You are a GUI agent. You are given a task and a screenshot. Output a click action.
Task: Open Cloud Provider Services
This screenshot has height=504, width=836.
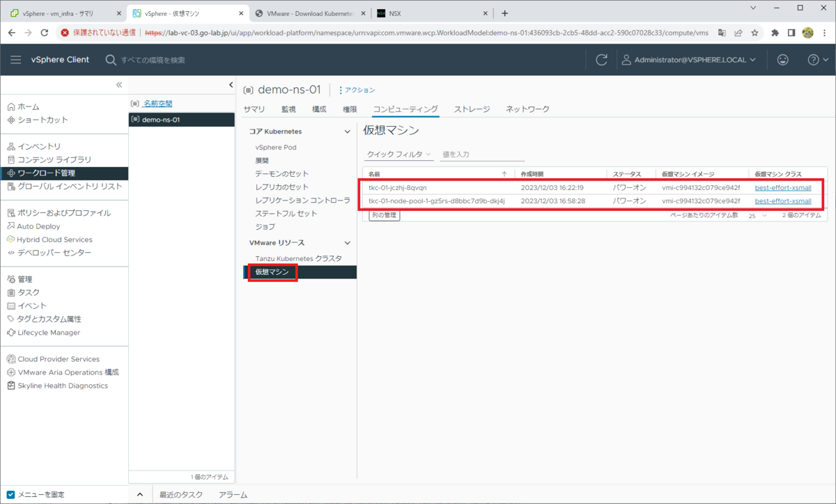click(x=53, y=359)
